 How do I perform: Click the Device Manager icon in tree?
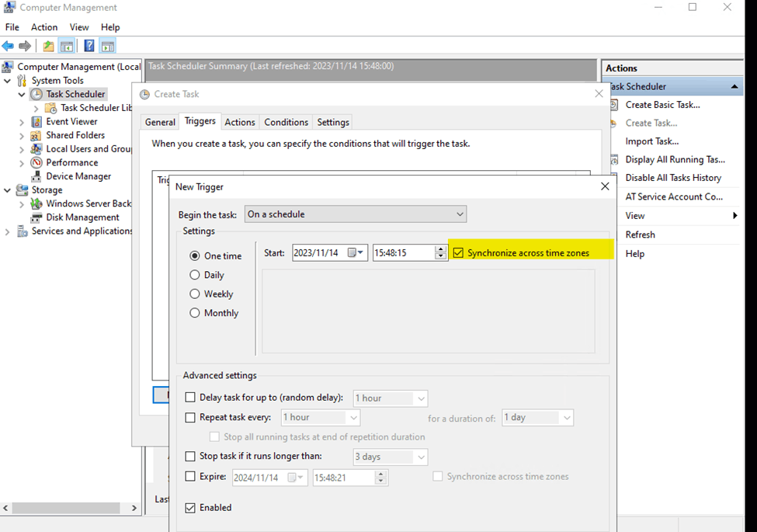36,176
